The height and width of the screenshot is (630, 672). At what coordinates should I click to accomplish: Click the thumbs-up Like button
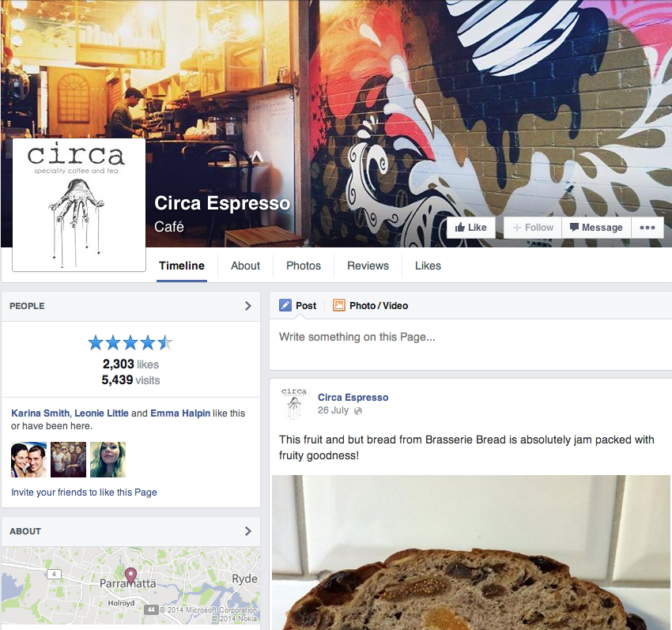click(x=470, y=228)
